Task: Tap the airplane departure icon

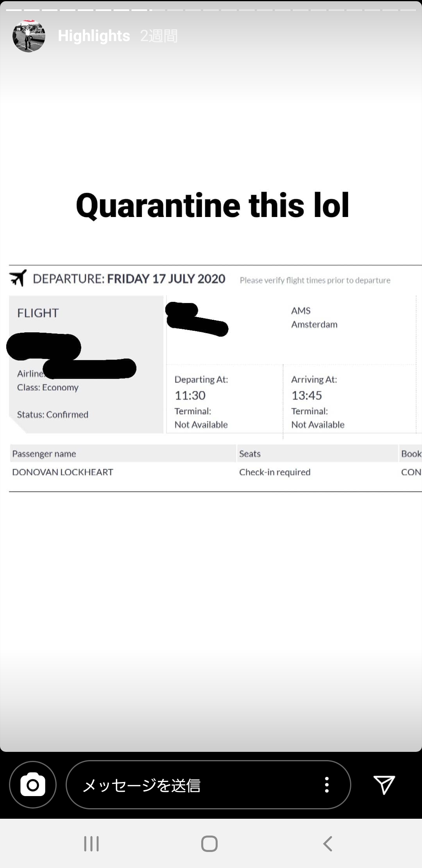Action: point(18,278)
